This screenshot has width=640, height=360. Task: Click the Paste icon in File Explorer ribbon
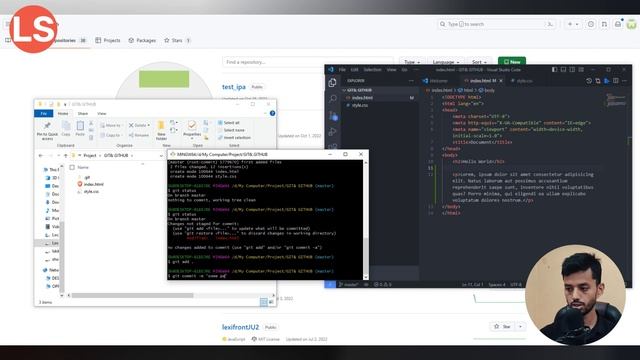coord(80,129)
